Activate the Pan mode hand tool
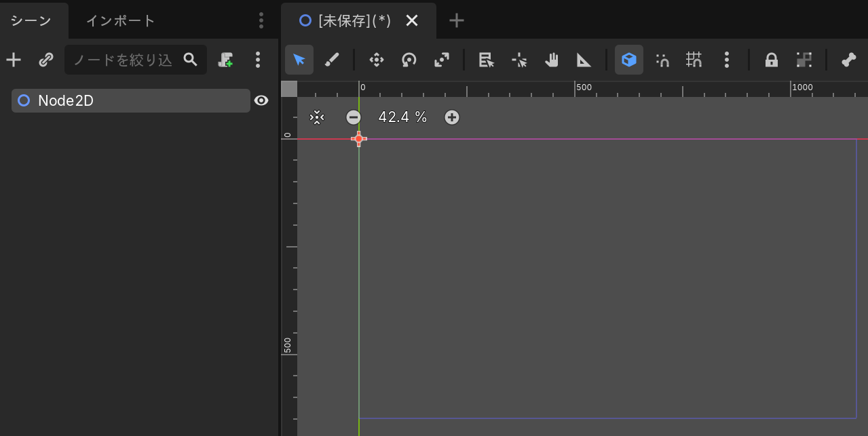This screenshot has width=868, height=436. coord(552,60)
